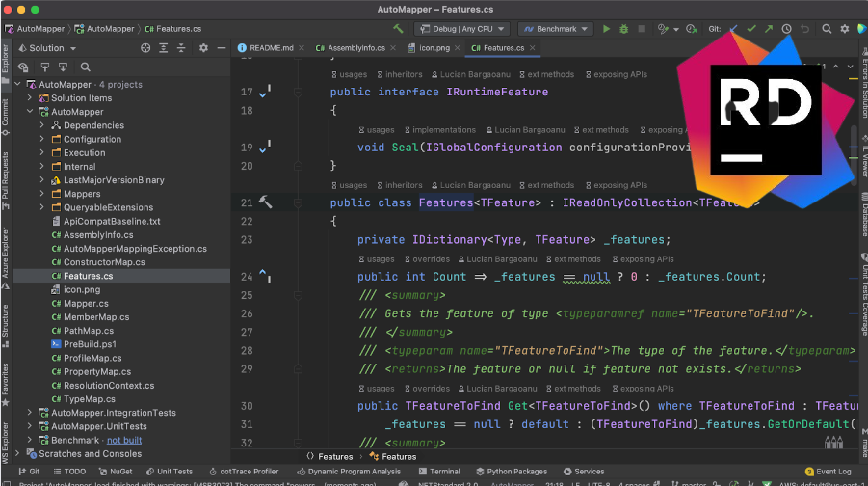Click the navigate-down arrow icon in Solution toolbar
This screenshot has width=868, height=486.
(64, 67)
